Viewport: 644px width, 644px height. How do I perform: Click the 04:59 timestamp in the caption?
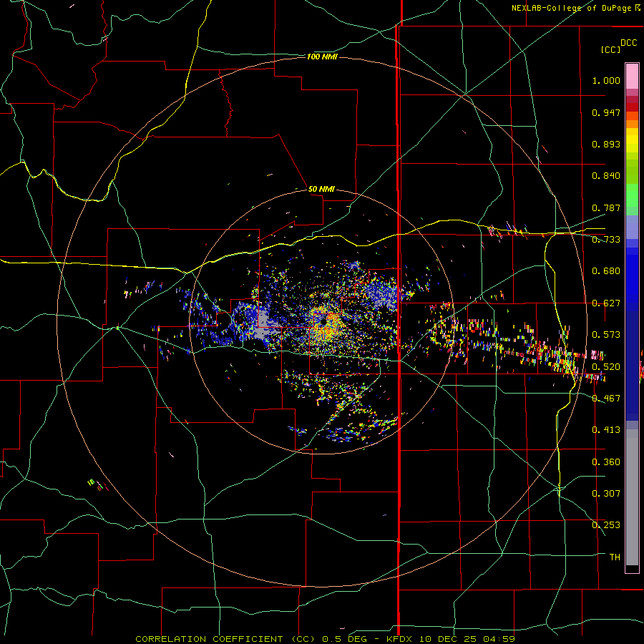coord(499,639)
